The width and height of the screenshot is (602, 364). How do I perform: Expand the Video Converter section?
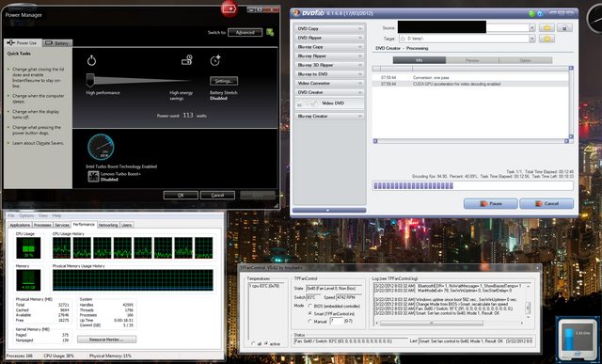coord(330,84)
